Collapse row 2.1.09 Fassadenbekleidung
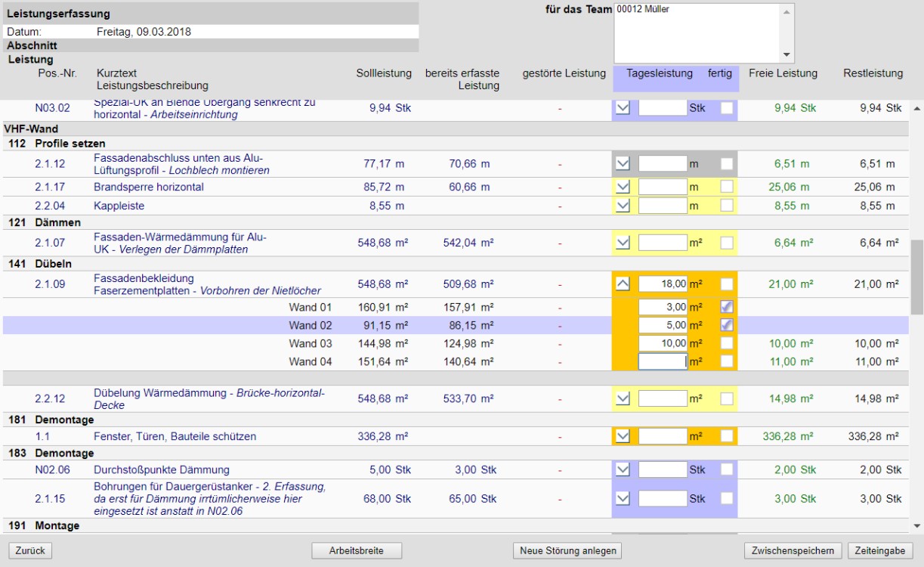This screenshot has height=567, width=924. coord(623,284)
